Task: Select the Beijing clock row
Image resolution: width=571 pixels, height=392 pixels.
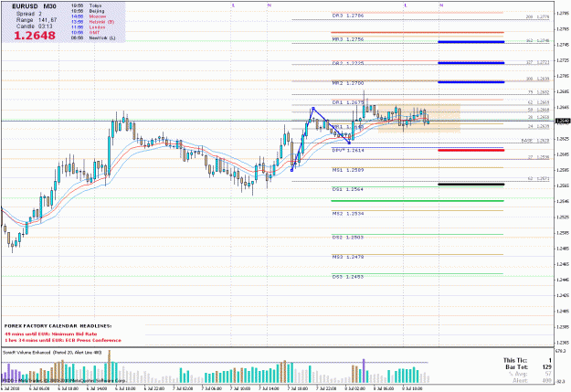Action: click(88, 11)
